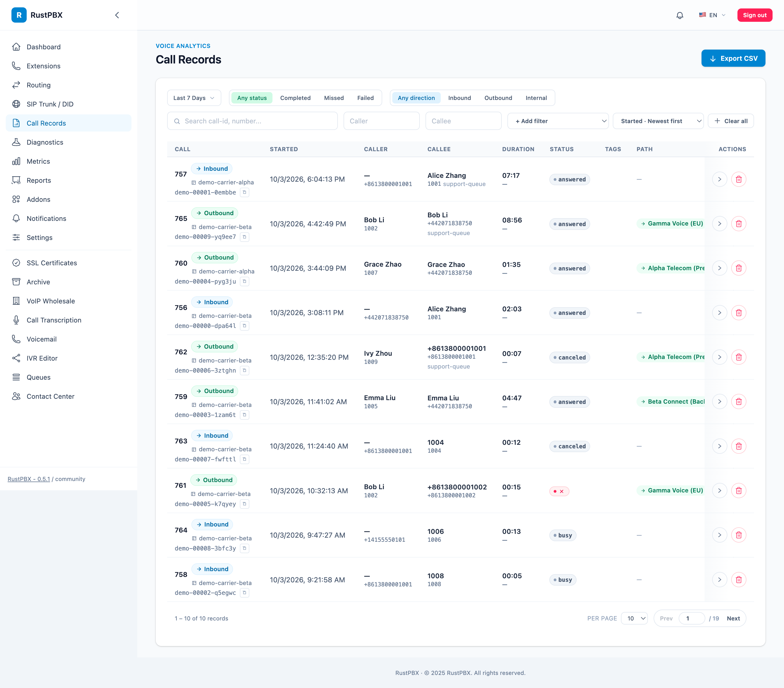Open details arrow for call 763
784x688 pixels.
tap(719, 446)
